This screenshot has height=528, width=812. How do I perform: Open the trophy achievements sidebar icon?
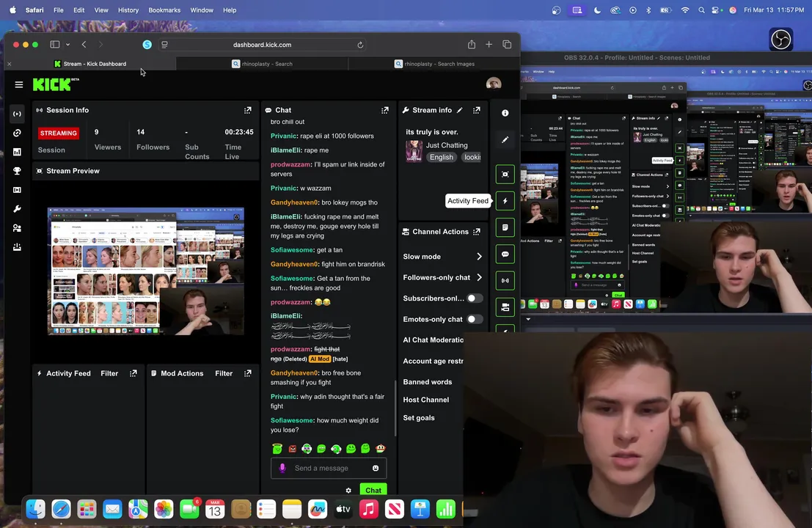point(17,171)
